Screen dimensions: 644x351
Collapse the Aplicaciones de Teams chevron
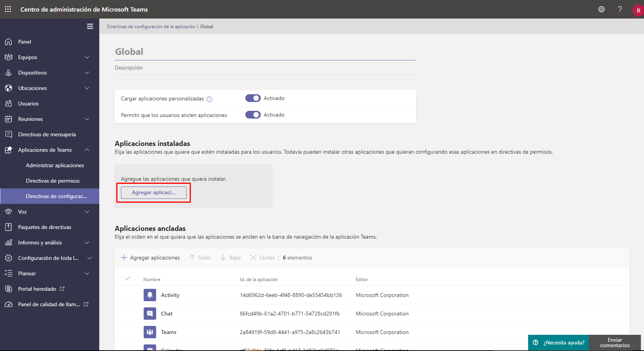(87, 150)
